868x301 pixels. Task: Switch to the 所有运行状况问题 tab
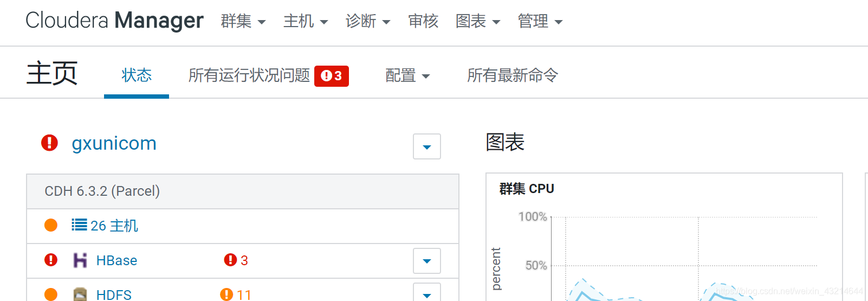pyautogui.click(x=249, y=75)
